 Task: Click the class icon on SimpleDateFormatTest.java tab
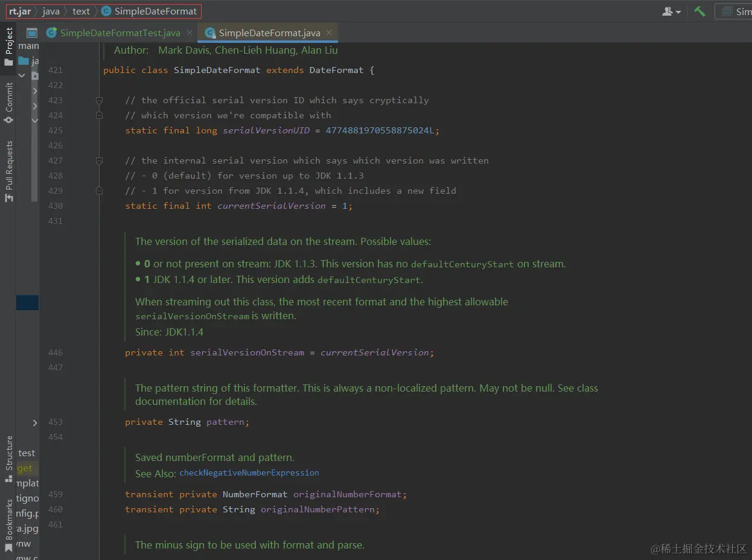pos(52,33)
